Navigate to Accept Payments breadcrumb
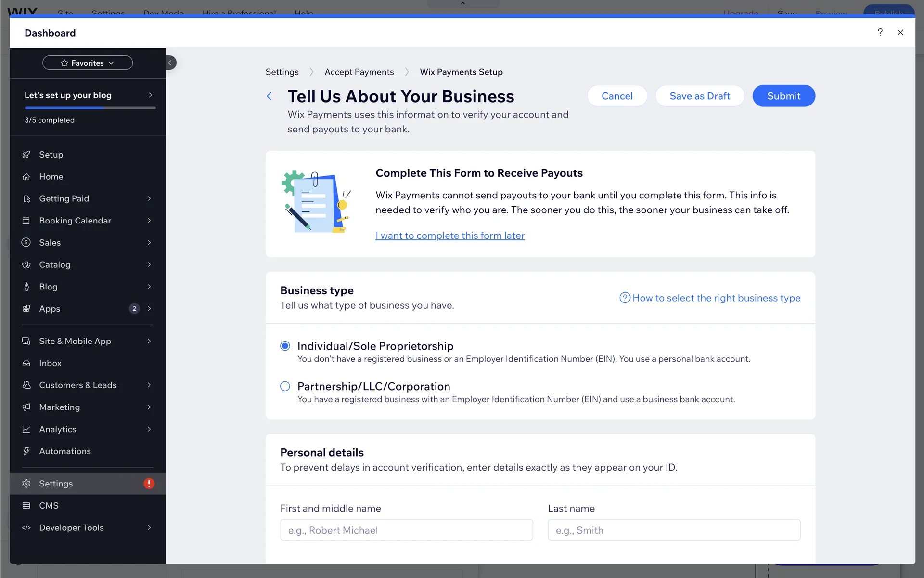The height and width of the screenshot is (578, 924). [x=359, y=72]
